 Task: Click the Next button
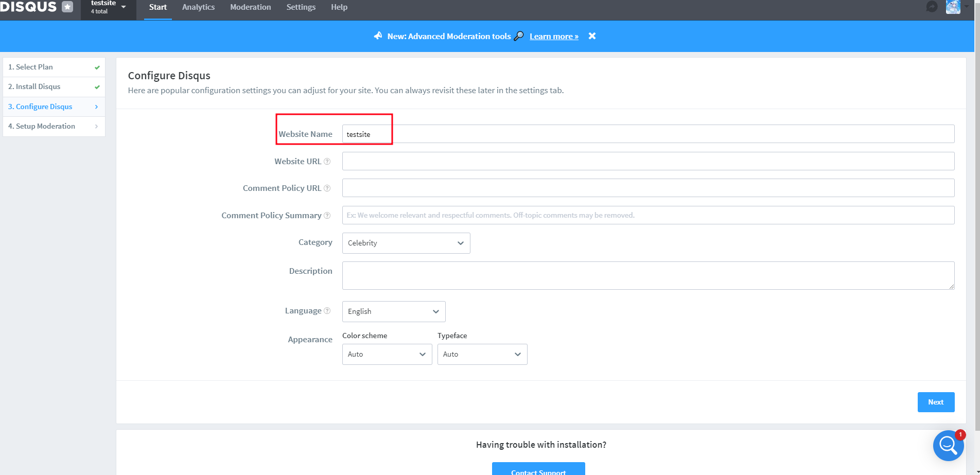(936, 402)
